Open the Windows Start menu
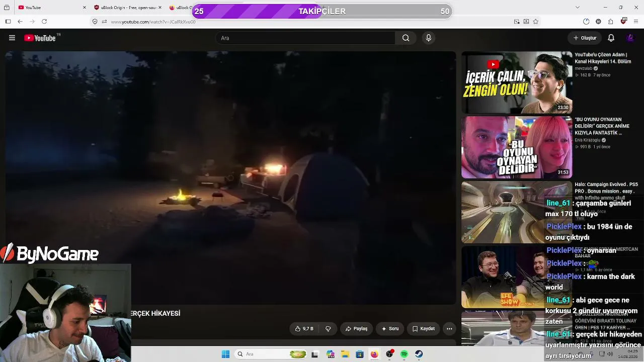This screenshot has height=362, width=644. pos(225,354)
